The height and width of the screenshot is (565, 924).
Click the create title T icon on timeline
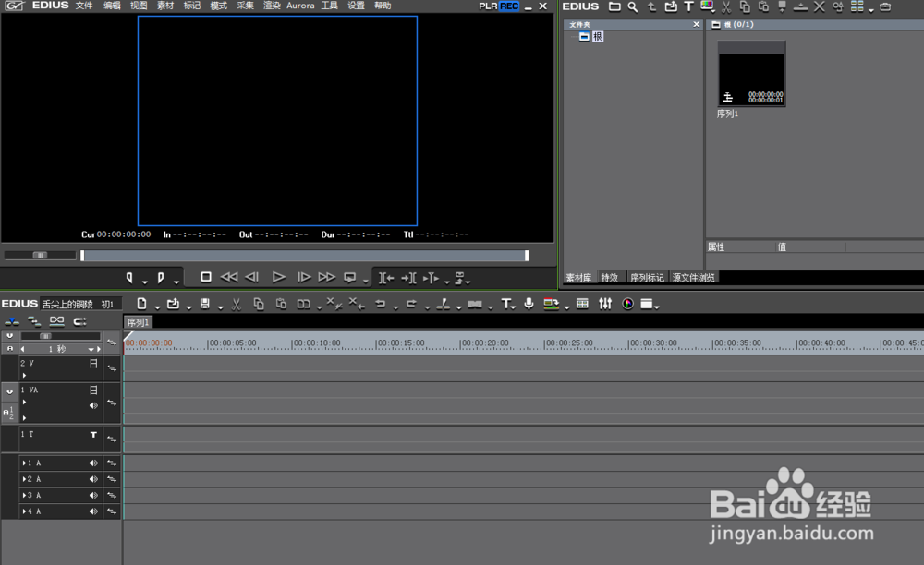(506, 304)
